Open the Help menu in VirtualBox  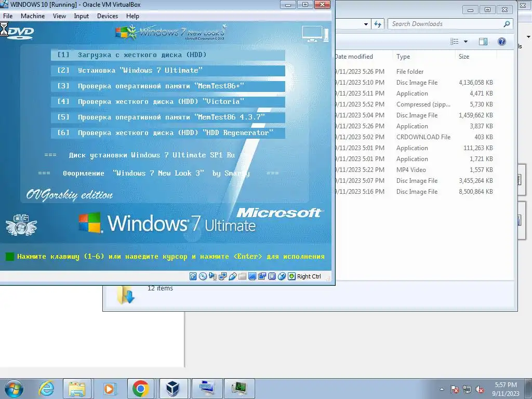[132, 16]
